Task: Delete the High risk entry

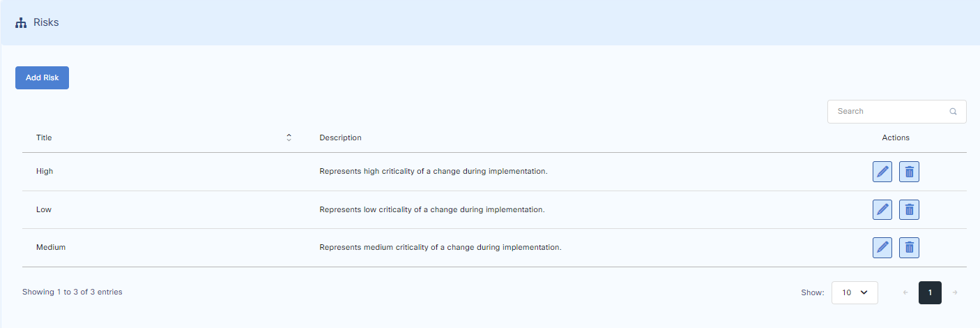Action: pos(909,172)
